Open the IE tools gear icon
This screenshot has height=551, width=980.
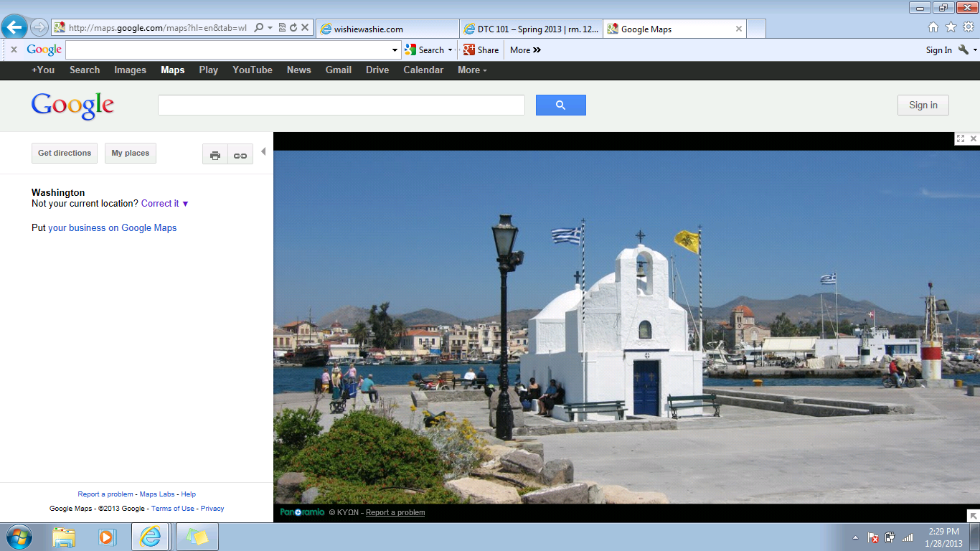(968, 27)
